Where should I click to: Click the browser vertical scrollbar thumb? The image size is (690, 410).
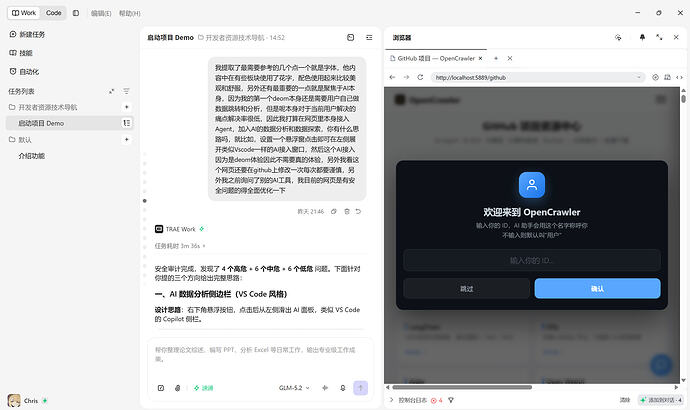[683, 97]
